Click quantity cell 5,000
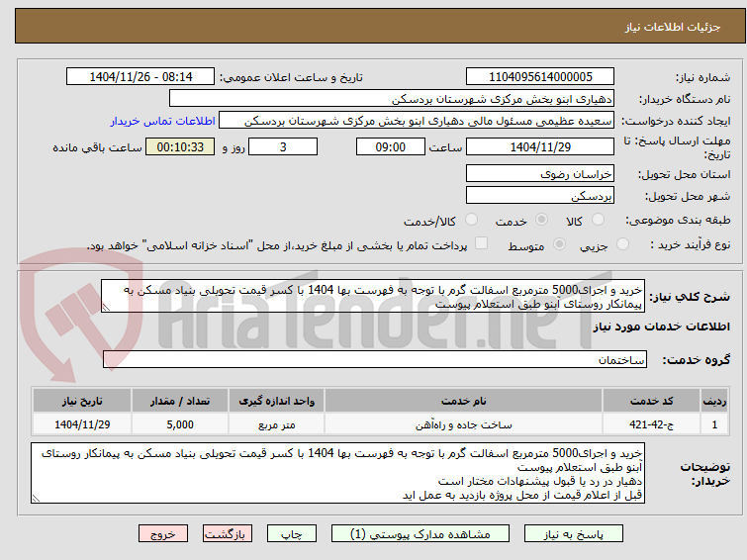 [x=180, y=424]
